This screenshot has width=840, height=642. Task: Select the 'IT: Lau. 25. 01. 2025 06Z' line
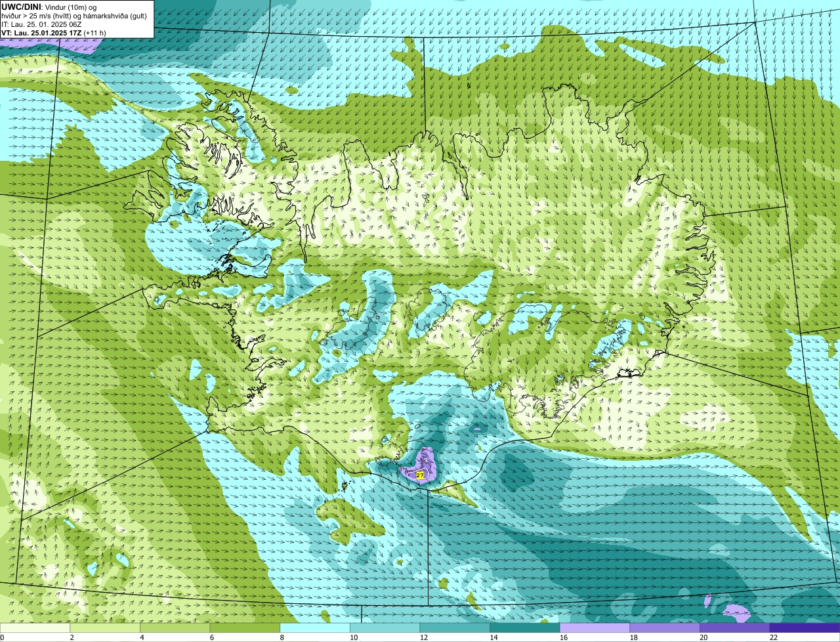41,24
